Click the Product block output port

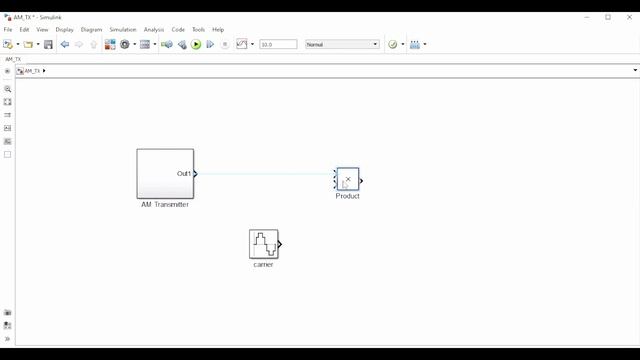(x=361, y=181)
